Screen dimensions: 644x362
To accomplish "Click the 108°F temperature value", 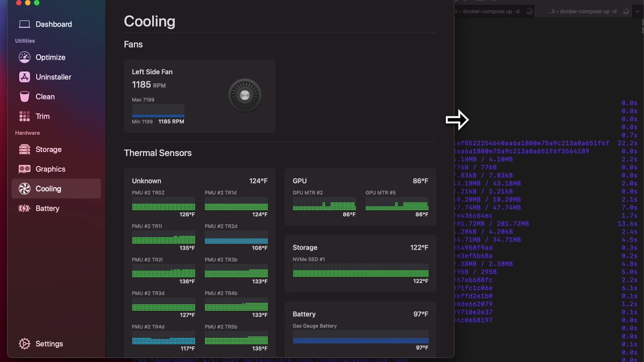I will (x=260, y=248).
